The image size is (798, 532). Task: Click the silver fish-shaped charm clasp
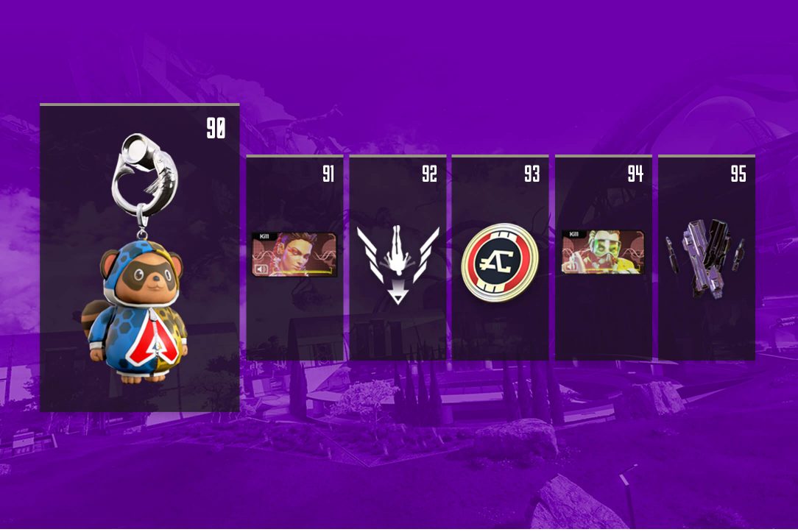[145, 173]
